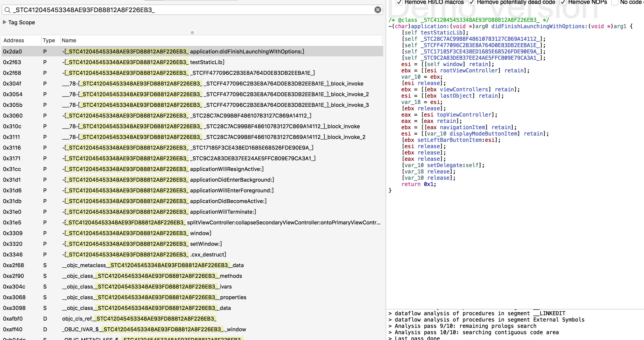Toggle the Remove HI/LO macros checkbox
644x340 pixels.
pos(399,2)
